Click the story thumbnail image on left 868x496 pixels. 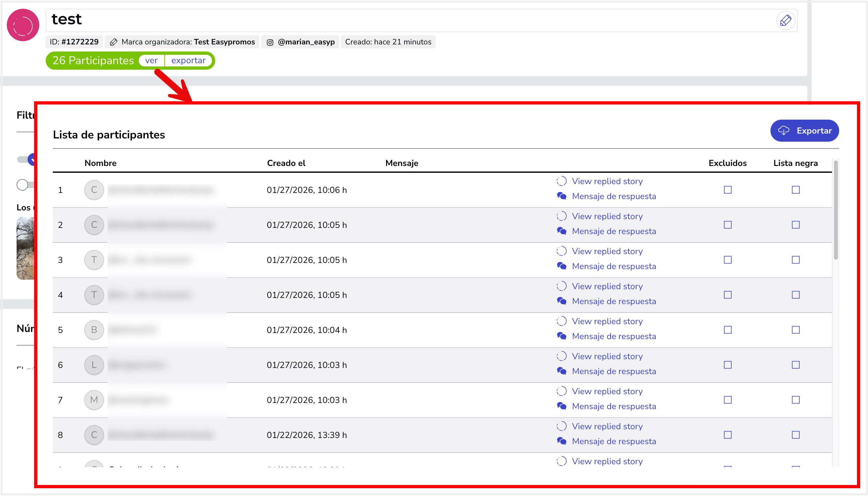click(x=26, y=248)
